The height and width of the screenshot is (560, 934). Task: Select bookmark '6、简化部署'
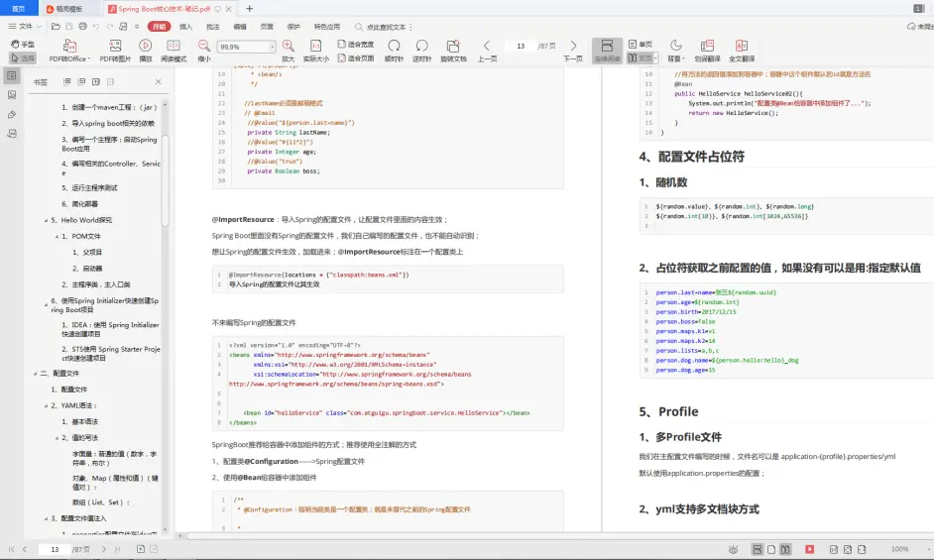coord(80,204)
